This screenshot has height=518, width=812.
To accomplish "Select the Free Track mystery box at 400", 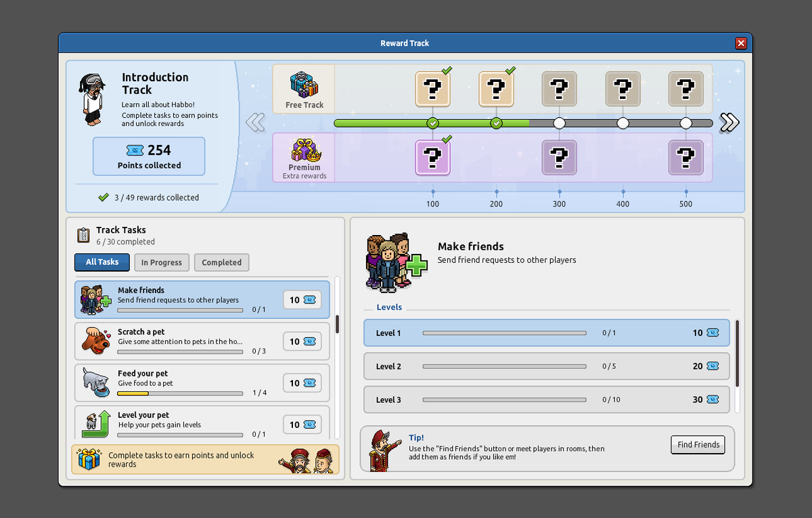I will (623, 89).
